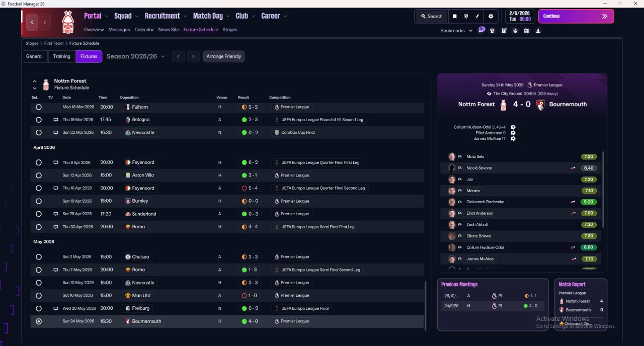Screen dimensions: 644x346
Task: Click the goal ball icon next to Elliot Anderson 9'
Action: 513,133
